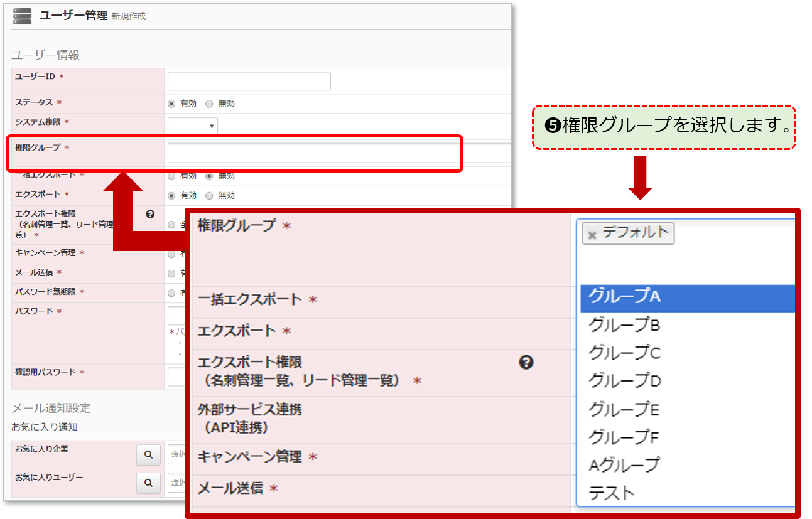Screen dimensions: 812x519
Task: Click the User Management server stack icon
Action: 22,16
